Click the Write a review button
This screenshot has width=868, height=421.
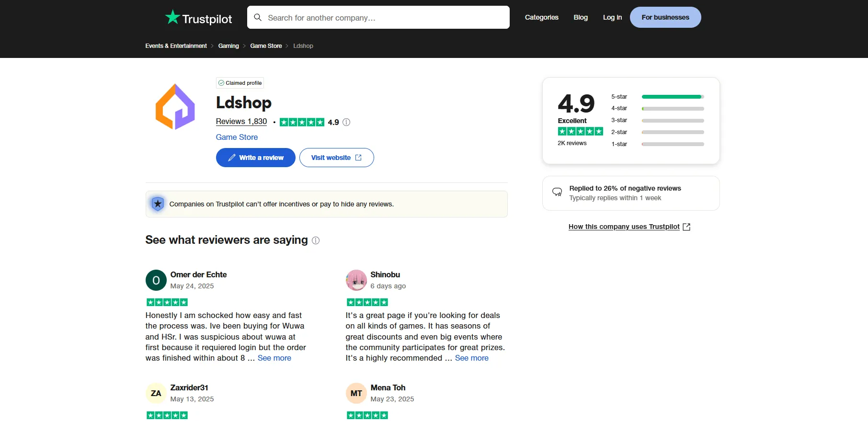pyautogui.click(x=255, y=158)
